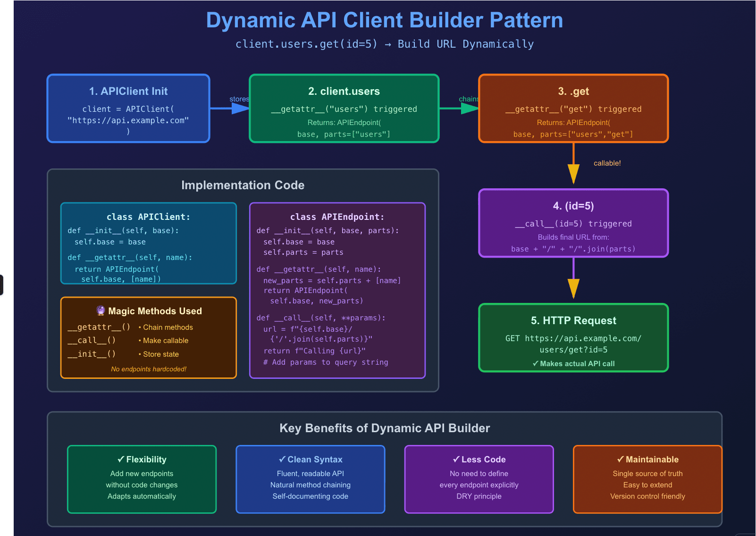Image resolution: width=756 pixels, height=536 pixels.
Task: Click the checkmark beside Makes actual API call
Action: [535, 363]
